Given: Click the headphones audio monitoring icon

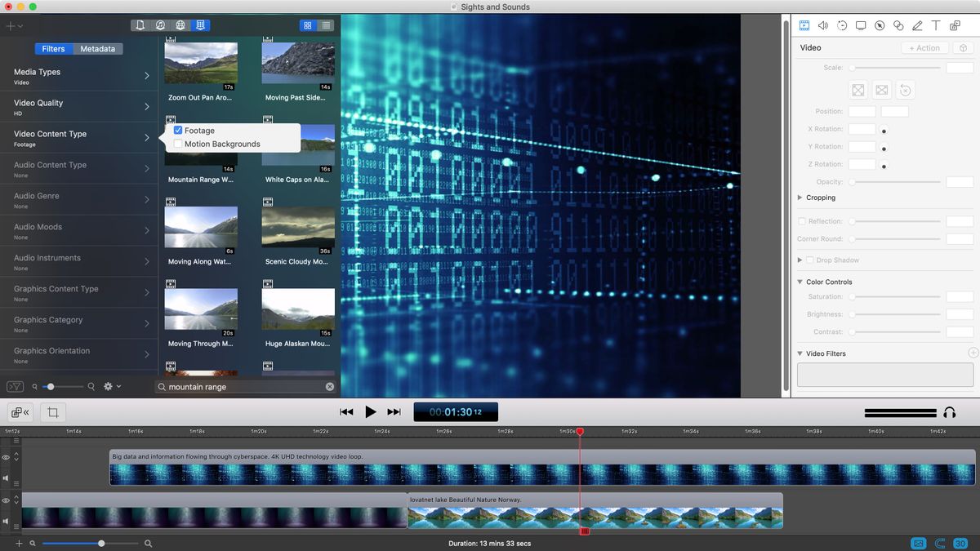Looking at the screenshot, I should point(949,411).
